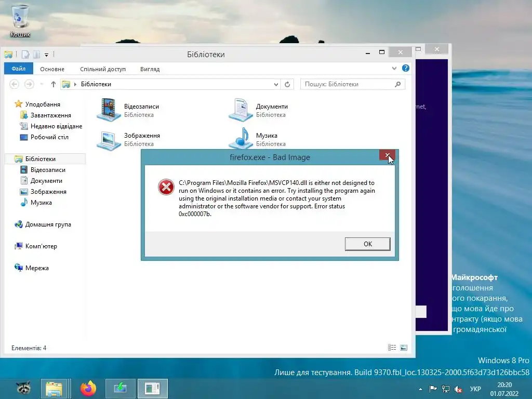Select the Документи library icon
532x399 pixels.
click(x=241, y=110)
